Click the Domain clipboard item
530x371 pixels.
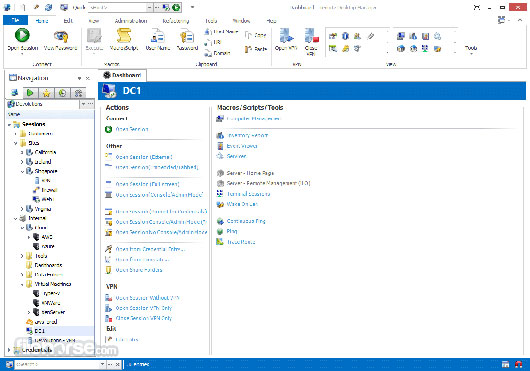217,53
